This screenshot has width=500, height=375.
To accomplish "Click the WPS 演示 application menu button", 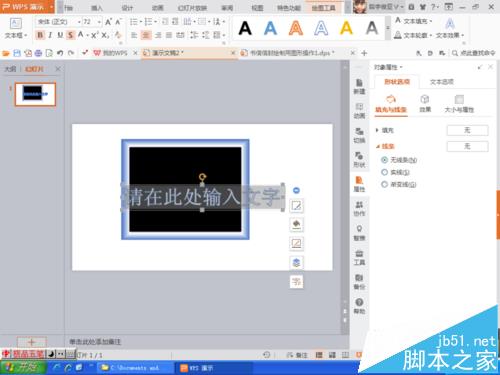I will 27,7.
